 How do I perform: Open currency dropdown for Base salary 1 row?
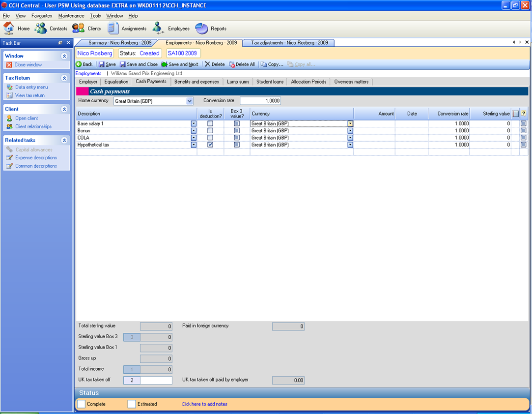(350, 123)
